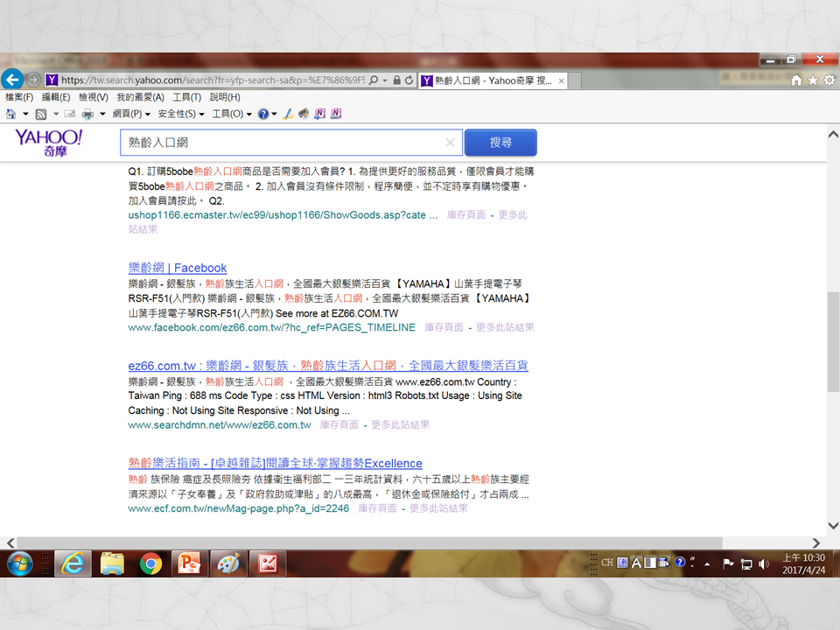Click the magnifier search icon in address bar
The image size is (840, 630).
click(x=374, y=80)
